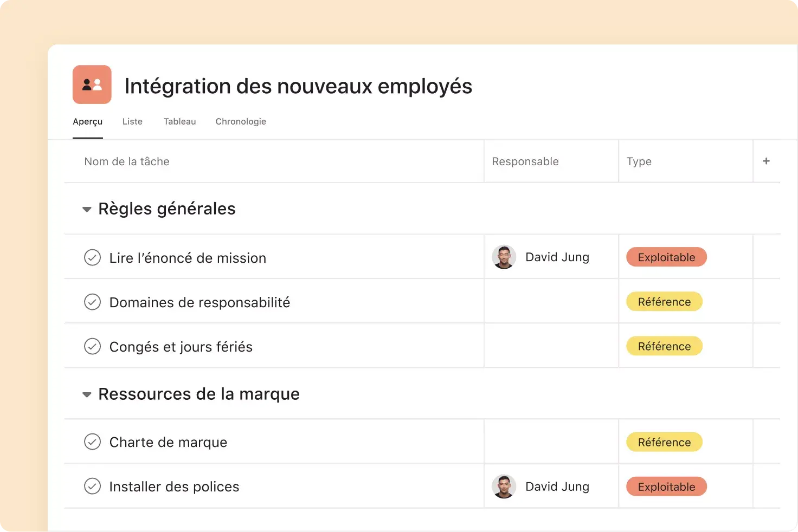Click the + to add a new column
Screen dimensions: 798x532
point(766,161)
